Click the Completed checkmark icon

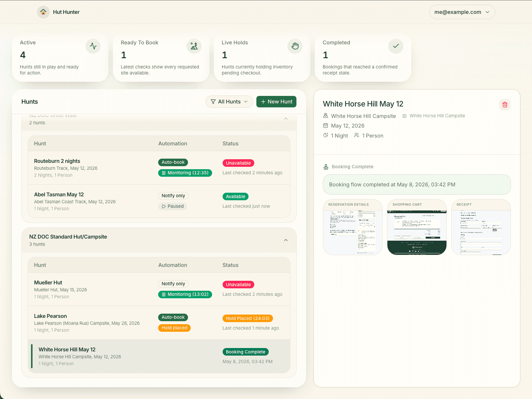click(396, 46)
